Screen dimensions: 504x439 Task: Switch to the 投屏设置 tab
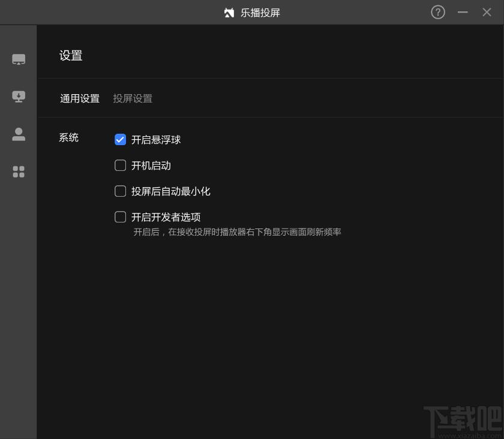tap(133, 98)
